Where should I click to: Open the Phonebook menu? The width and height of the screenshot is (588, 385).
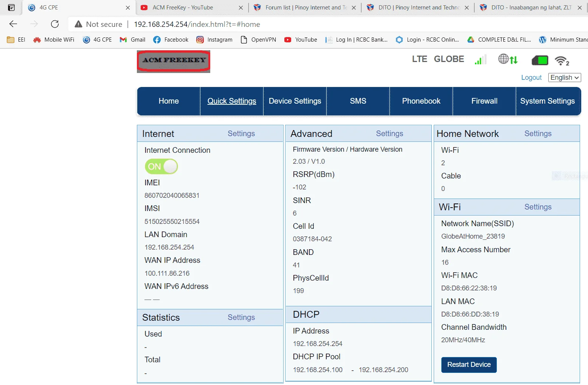click(421, 101)
